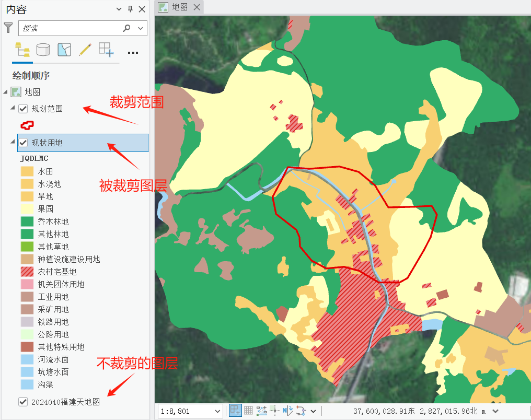Pin the Contents pane with auto-hide icon
Screen dimensions: 531x420
130,9
